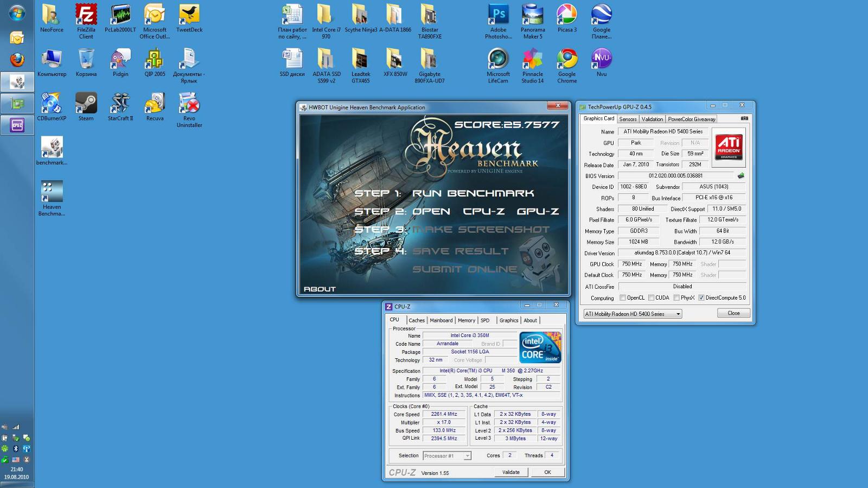The height and width of the screenshot is (488, 868).
Task: Switch to the Validation tab in GPU-Z
Action: tap(652, 119)
